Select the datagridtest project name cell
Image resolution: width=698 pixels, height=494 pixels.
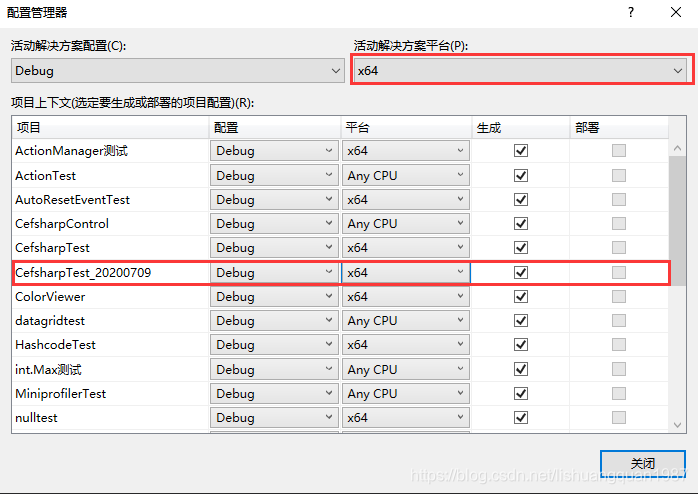[50, 321]
